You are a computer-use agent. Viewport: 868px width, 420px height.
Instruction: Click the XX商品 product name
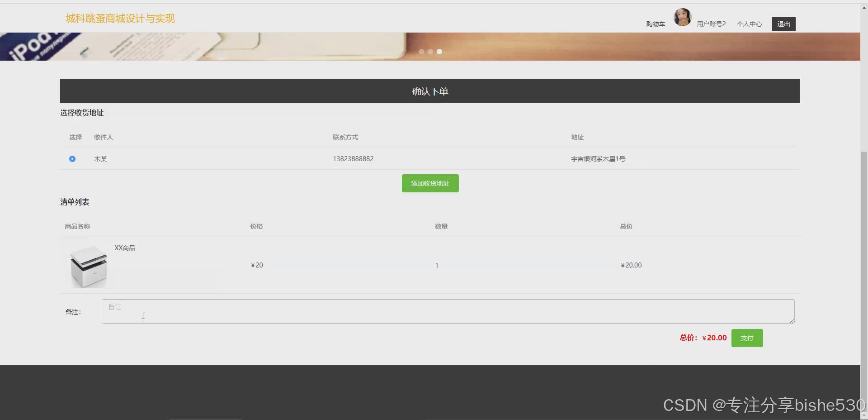point(125,248)
